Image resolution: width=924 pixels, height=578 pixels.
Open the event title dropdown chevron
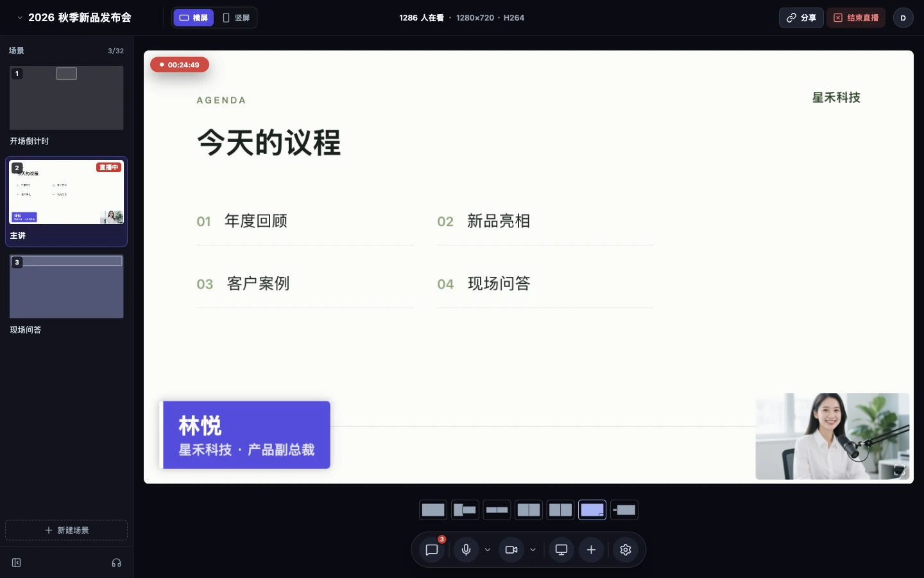point(20,18)
